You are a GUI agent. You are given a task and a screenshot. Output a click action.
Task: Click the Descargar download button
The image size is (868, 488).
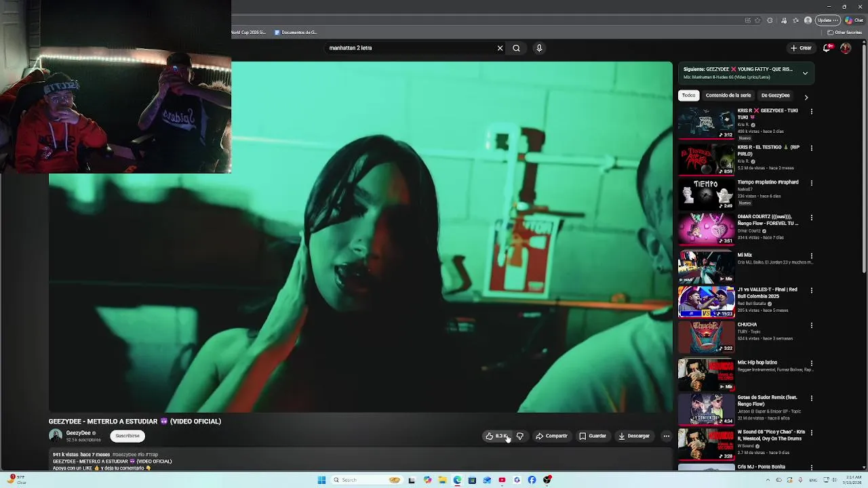[x=634, y=436]
